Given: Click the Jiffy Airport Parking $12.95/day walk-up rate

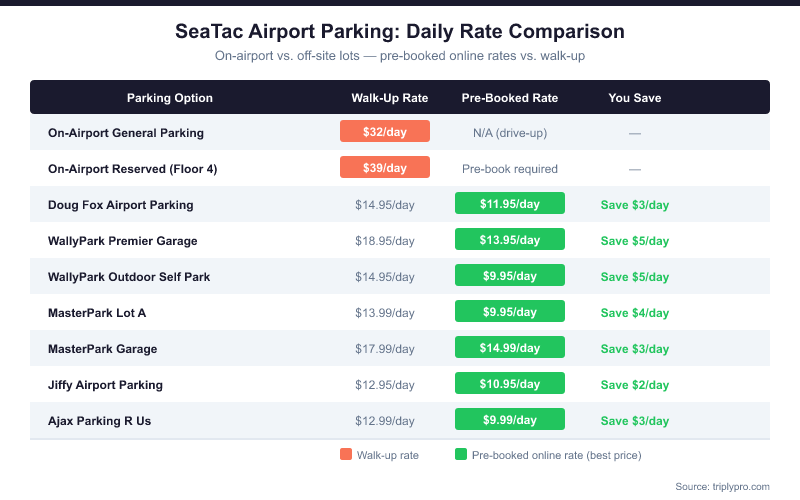Looking at the screenshot, I should click(x=385, y=385).
